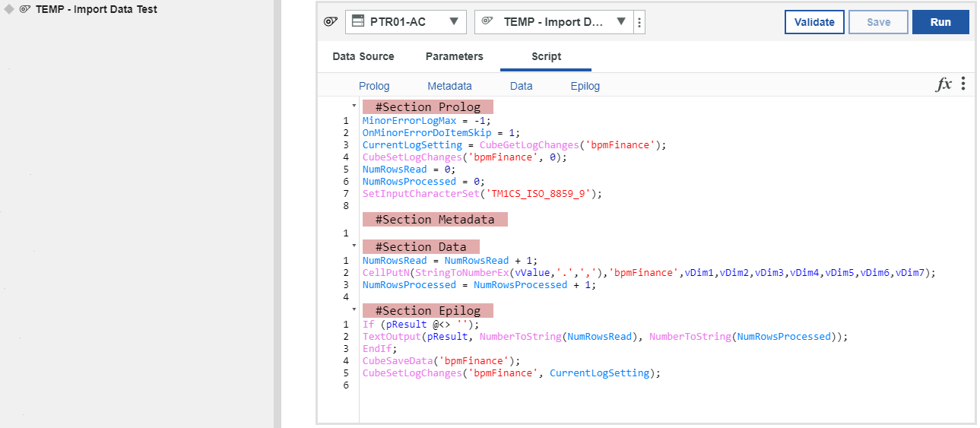
Task: Open the three-dot menu beside the process dropdown
Action: (639, 23)
